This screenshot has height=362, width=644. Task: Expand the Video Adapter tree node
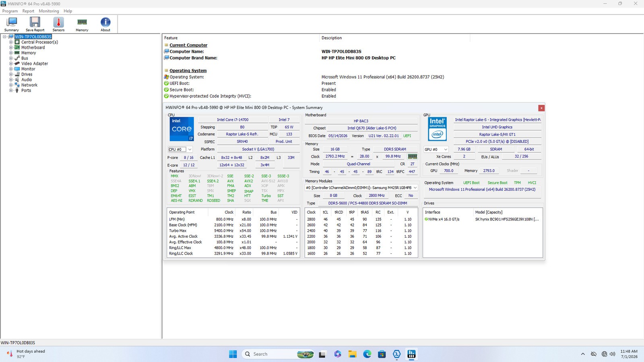11,64
